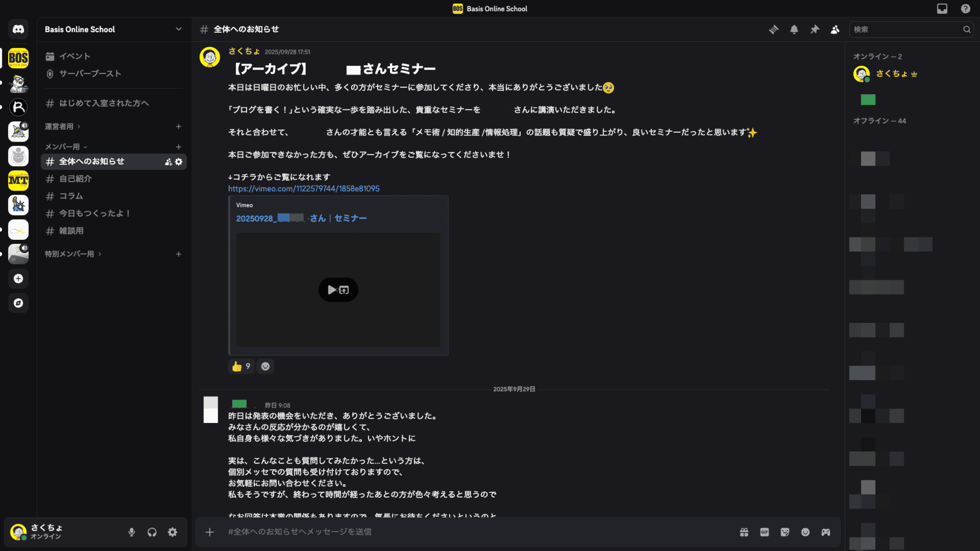Toggle microphone mute
The image size is (980, 551).
pyautogui.click(x=131, y=532)
